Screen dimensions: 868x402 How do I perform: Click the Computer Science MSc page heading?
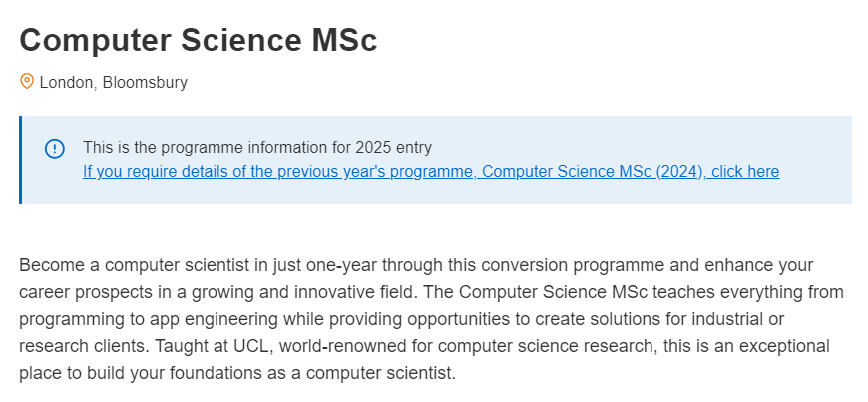point(199,40)
